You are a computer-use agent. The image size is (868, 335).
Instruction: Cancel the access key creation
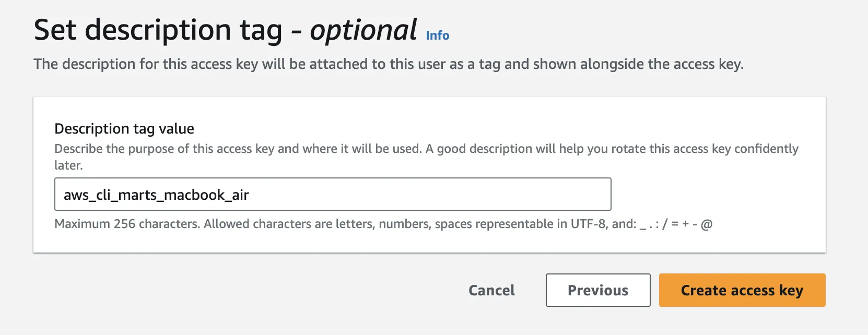click(491, 290)
